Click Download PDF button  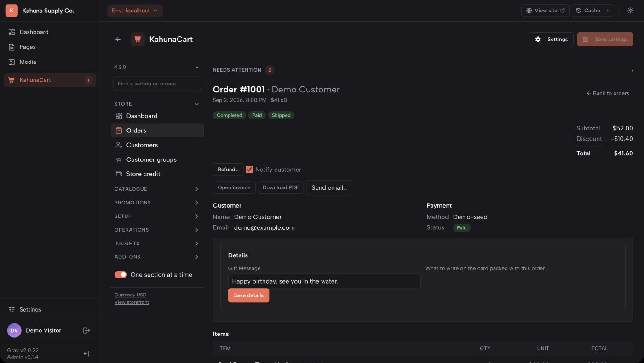[281, 187]
